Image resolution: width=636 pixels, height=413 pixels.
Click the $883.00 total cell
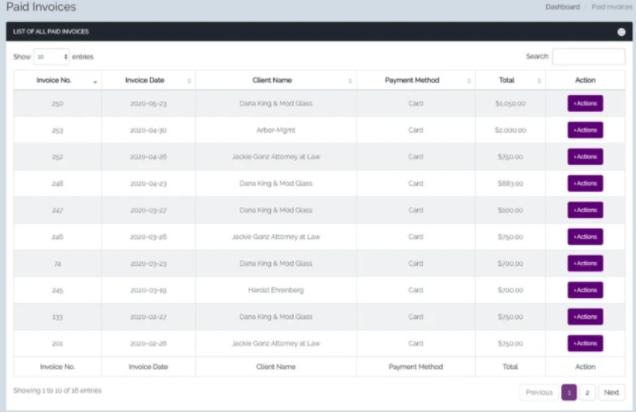(510, 183)
